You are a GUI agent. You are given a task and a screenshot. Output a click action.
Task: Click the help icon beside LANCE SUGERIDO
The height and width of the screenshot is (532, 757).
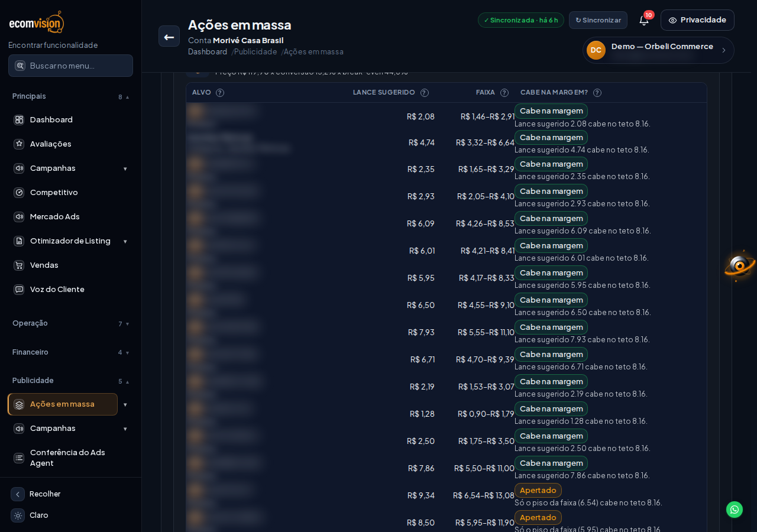coord(425,93)
